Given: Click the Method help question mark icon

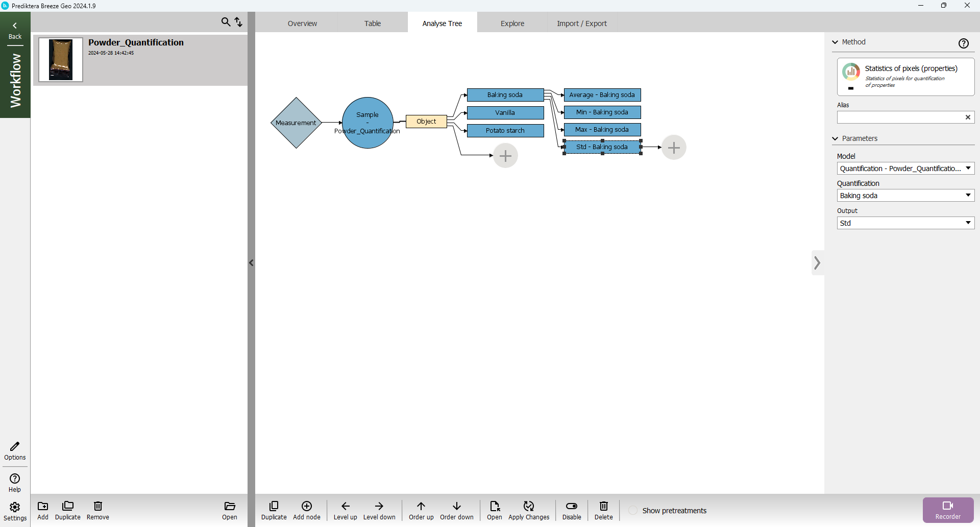Looking at the screenshot, I should click(x=963, y=43).
